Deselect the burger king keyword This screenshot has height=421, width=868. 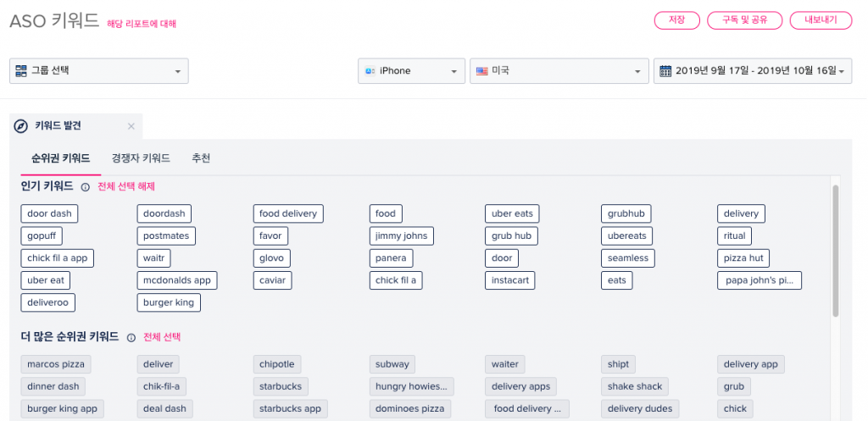point(169,302)
